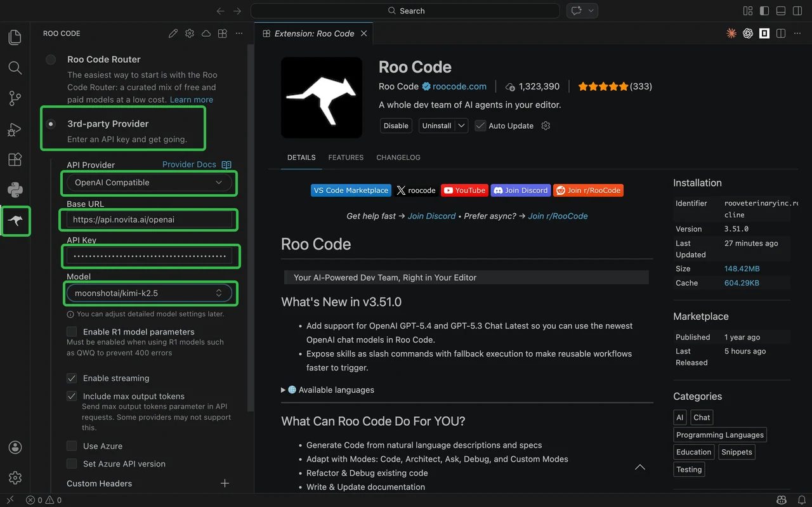The image size is (812, 507).
Task: Open the Join r/RooCode badge
Action: pyautogui.click(x=589, y=190)
